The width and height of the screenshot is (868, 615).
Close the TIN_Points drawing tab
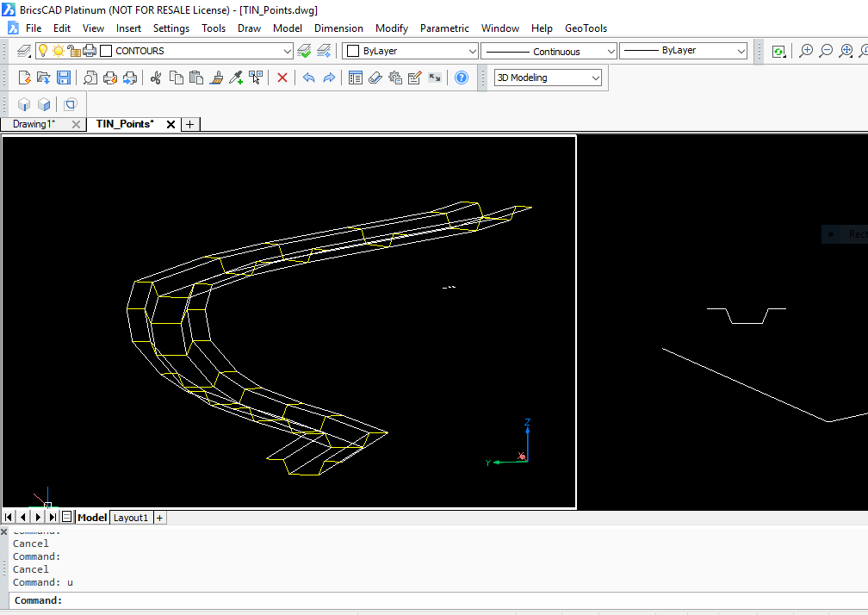(x=170, y=124)
